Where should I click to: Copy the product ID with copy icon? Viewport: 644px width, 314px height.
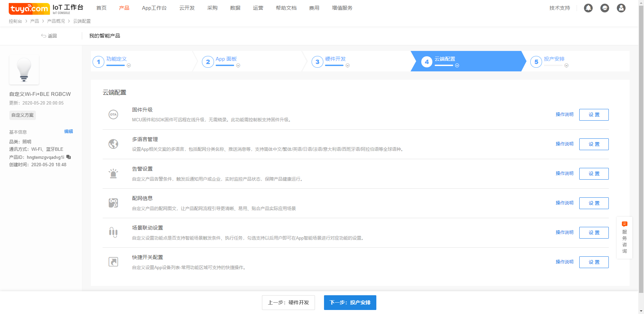coord(68,157)
